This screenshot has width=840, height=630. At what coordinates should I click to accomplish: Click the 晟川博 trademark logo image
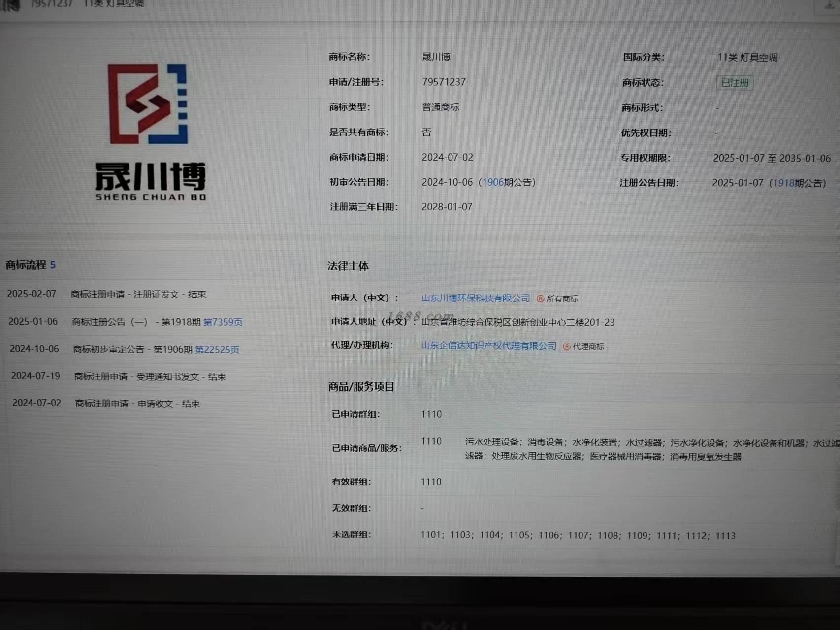150,132
